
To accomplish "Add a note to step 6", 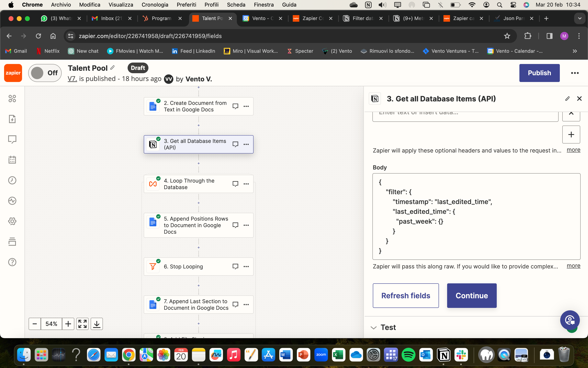I will [x=235, y=267].
